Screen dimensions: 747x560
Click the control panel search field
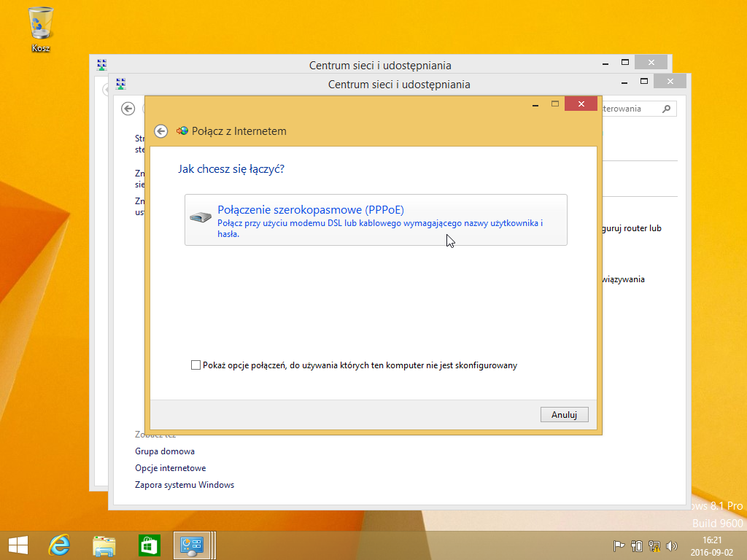coord(638,109)
